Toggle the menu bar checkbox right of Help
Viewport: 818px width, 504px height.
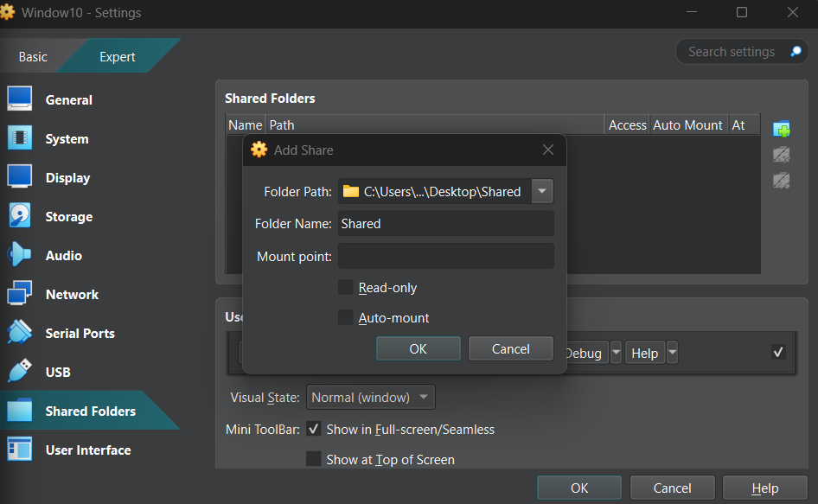[x=778, y=352]
